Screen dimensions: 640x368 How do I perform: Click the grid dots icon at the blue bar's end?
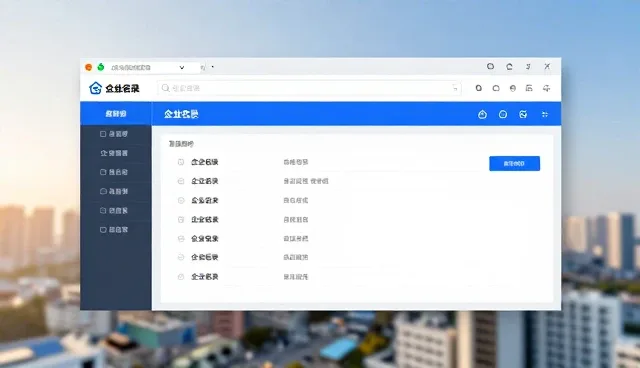coord(544,114)
